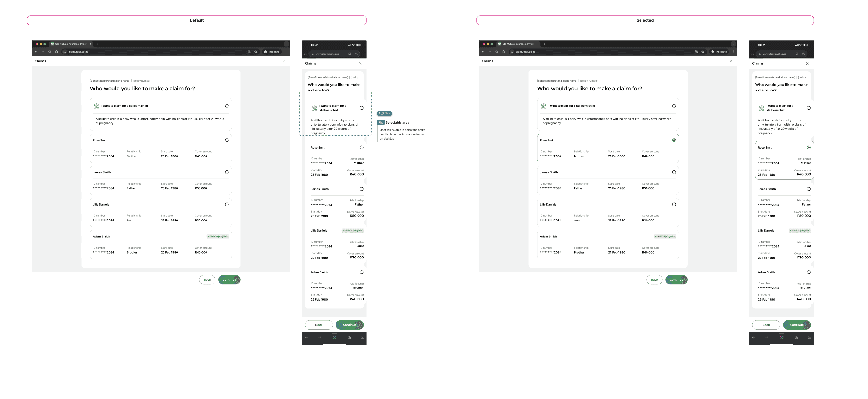The width and height of the screenshot is (868, 399).
Task: Open new tab plus in Selected desktop browser
Action: 544,44
